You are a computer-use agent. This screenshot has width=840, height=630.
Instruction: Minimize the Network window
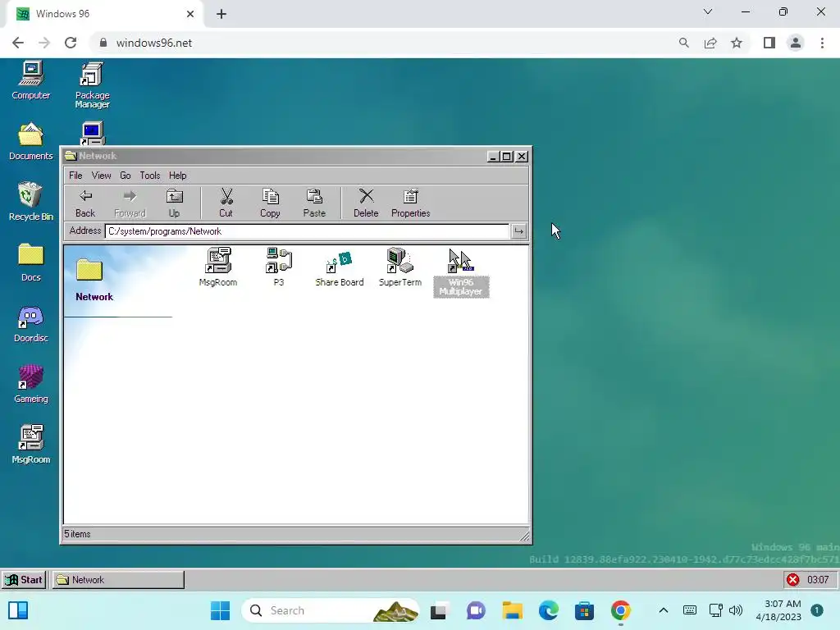click(x=493, y=157)
